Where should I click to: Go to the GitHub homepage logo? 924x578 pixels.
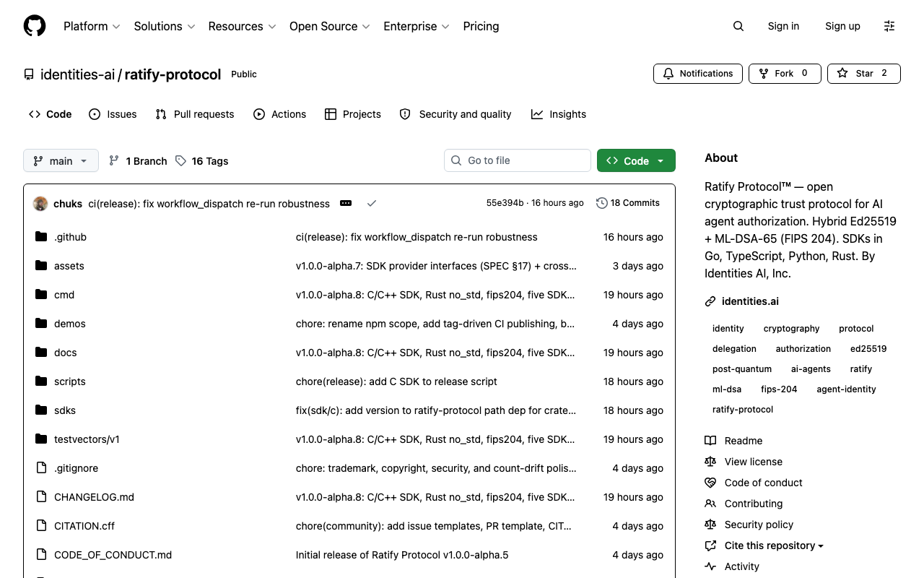[35, 26]
